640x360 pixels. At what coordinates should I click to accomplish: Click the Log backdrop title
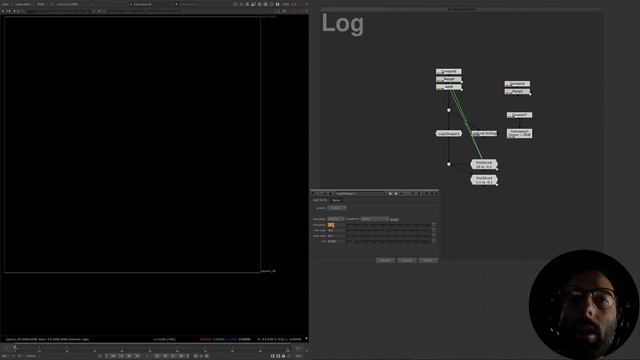342,24
